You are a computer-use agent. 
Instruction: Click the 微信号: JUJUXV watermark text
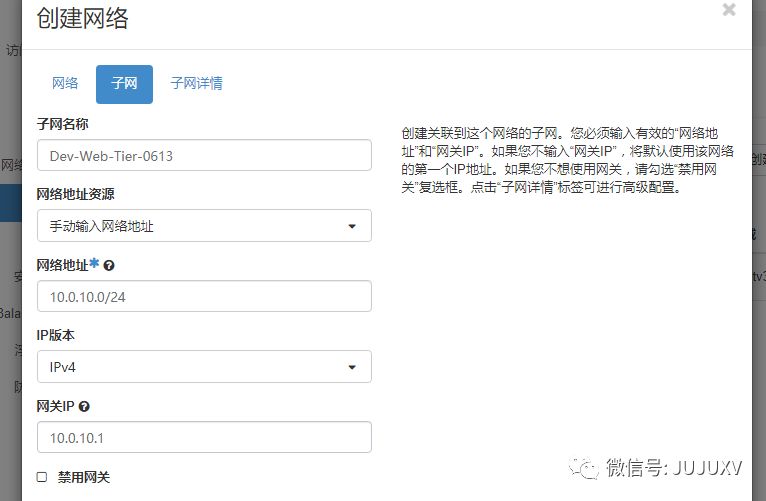(674, 468)
